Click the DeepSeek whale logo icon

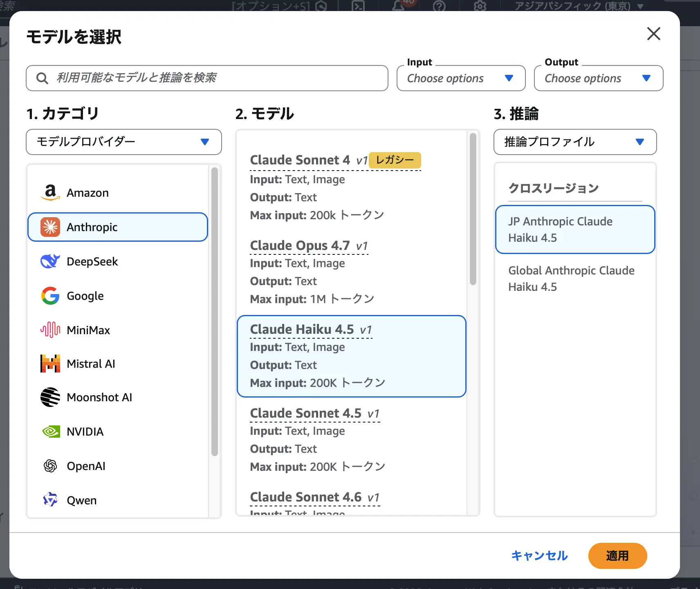tap(50, 261)
